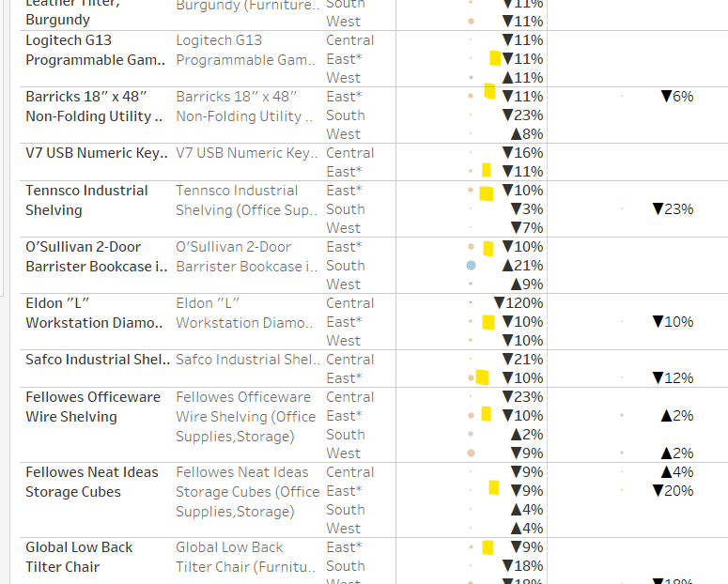
Task: Select ▲21% in O'Sullivan South row
Action: (x=522, y=266)
